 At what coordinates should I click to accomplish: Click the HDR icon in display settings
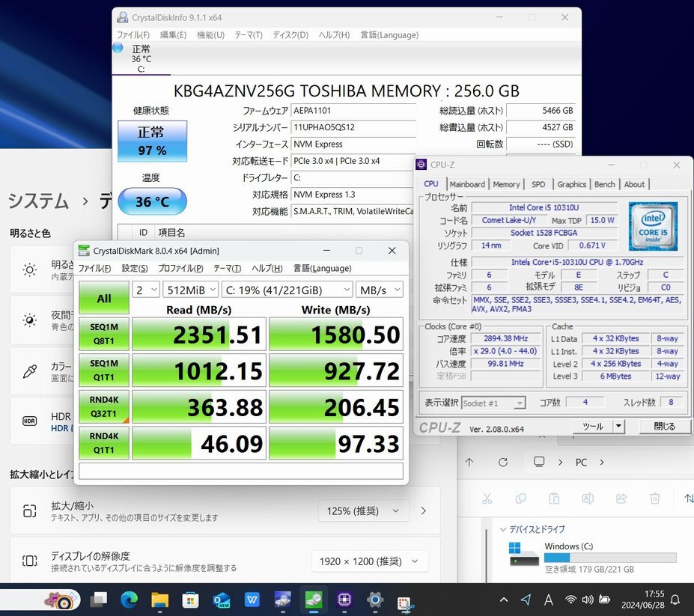coord(30,421)
